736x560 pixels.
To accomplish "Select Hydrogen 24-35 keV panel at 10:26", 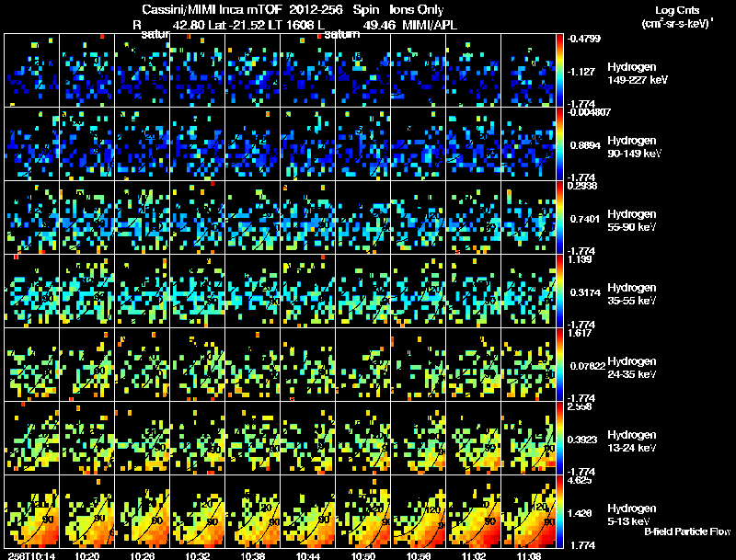I will click(x=143, y=365).
